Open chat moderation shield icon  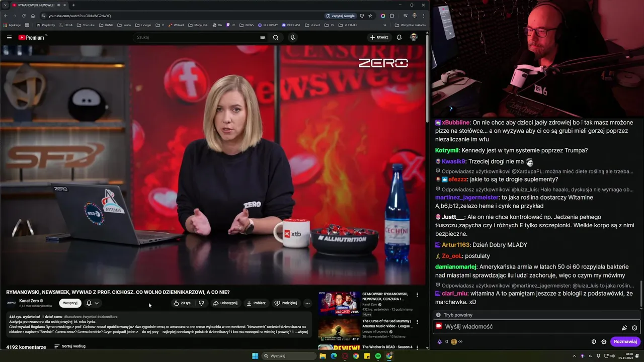594,342
